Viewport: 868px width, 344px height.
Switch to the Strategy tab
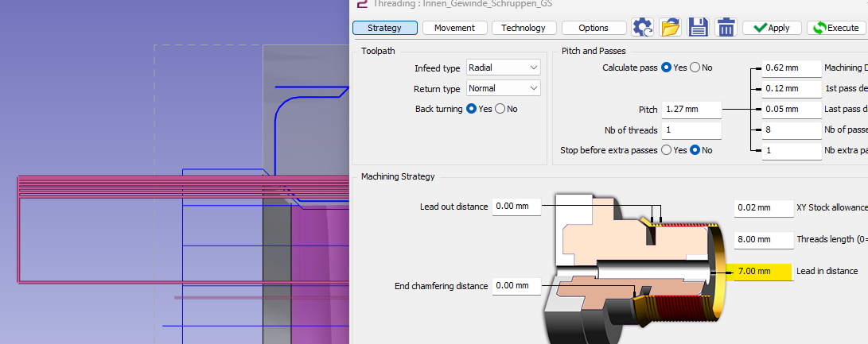(384, 28)
